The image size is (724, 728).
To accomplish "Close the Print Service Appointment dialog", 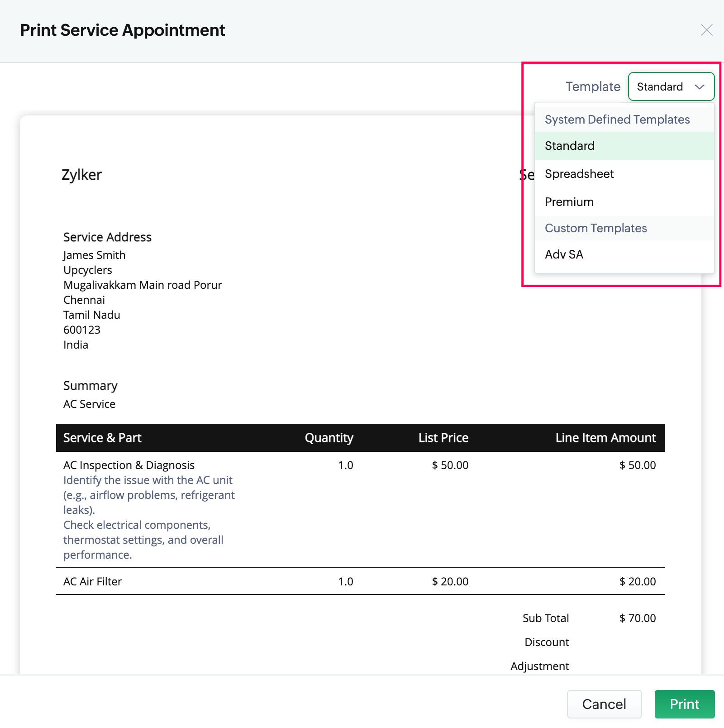I will (x=706, y=30).
